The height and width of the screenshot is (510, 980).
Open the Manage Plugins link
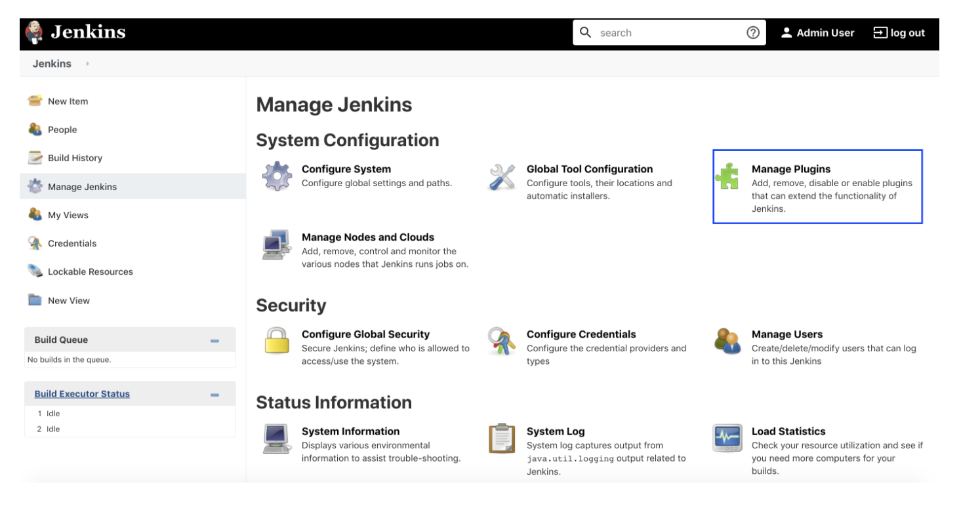coord(790,169)
